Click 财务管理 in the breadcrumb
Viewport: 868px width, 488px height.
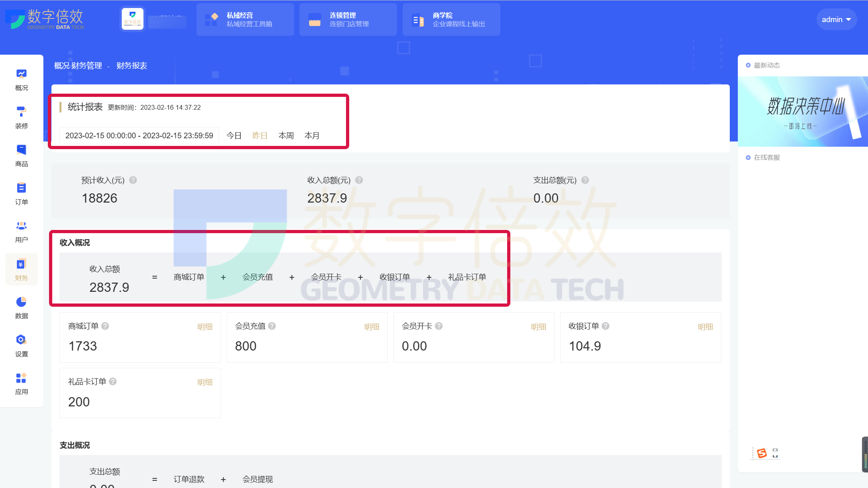coord(87,66)
